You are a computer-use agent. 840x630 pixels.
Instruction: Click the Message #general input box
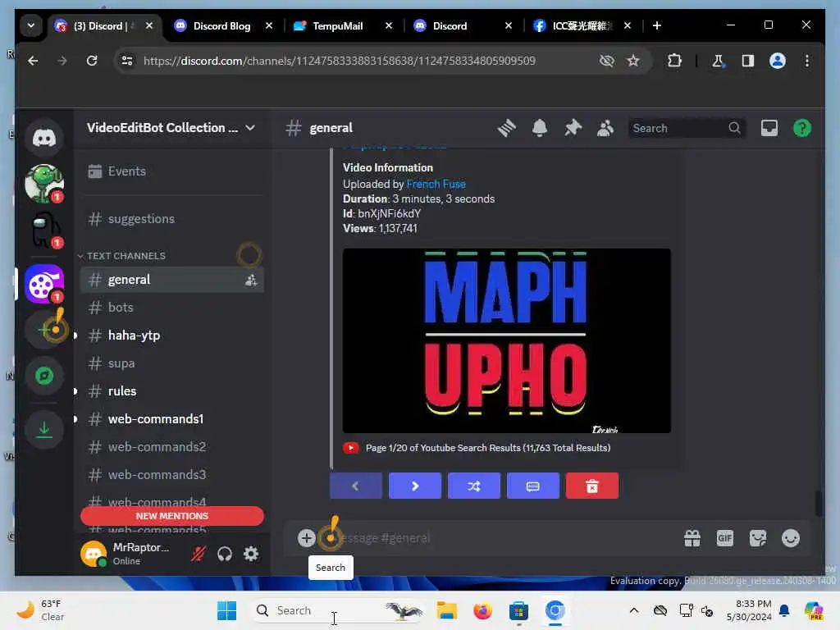click(498, 538)
